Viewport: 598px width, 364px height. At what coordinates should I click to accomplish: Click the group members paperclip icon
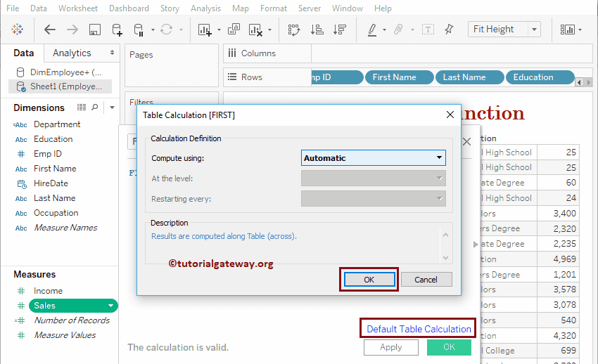(398, 30)
